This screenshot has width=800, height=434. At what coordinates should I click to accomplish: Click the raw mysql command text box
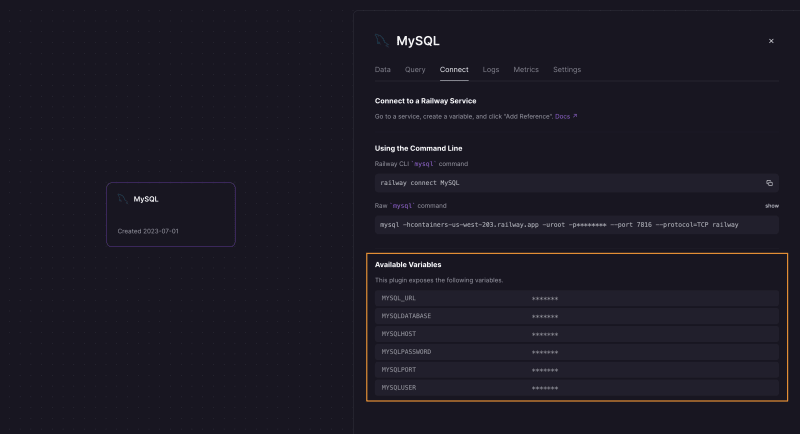click(x=577, y=225)
